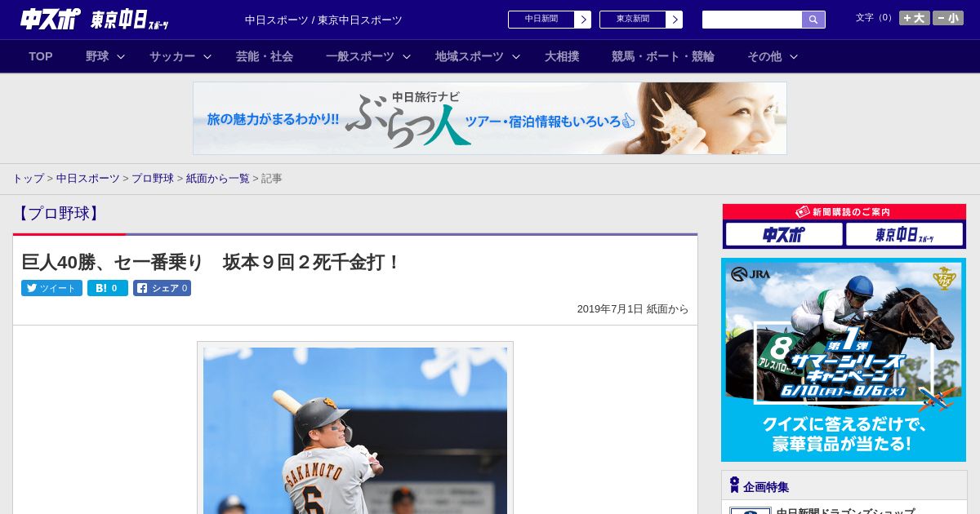Click the 【プロ野球】 category heading
Screen dimensions: 980x514
[58, 214]
